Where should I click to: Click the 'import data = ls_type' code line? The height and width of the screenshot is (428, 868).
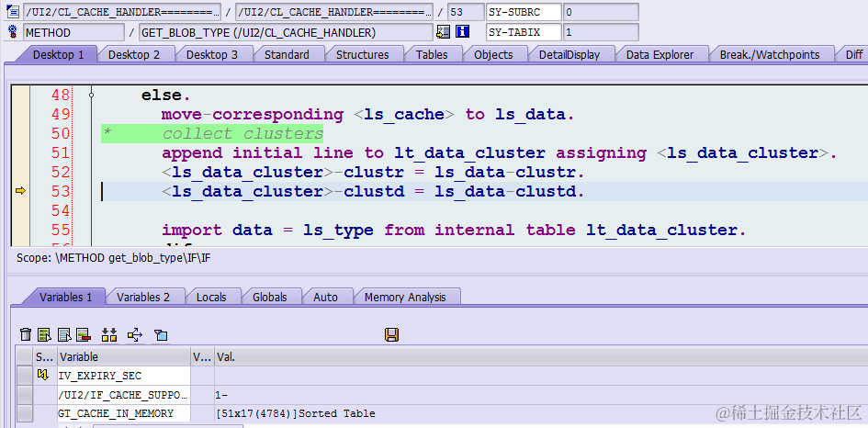point(454,230)
